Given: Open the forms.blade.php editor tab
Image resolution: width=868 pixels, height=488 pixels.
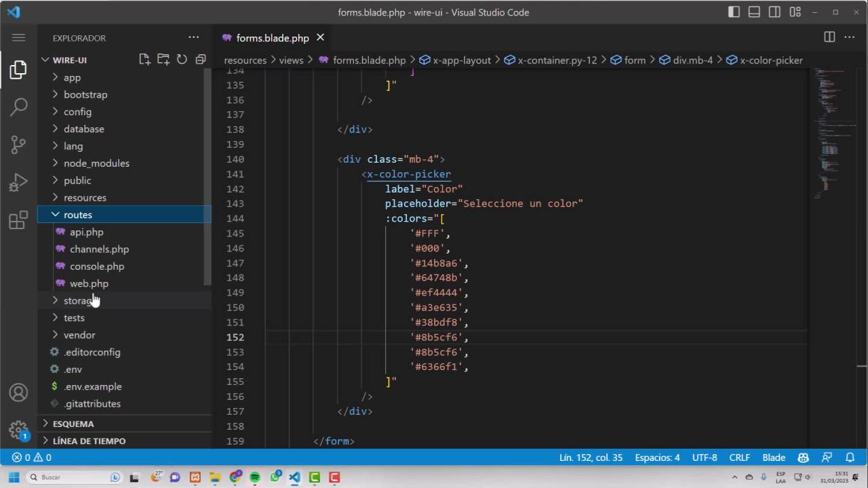Looking at the screenshot, I should [273, 37].
